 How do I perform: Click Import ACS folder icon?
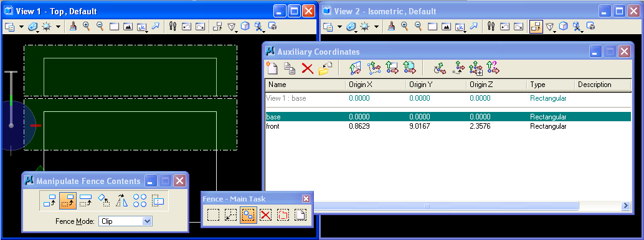(x=325, y=68)
